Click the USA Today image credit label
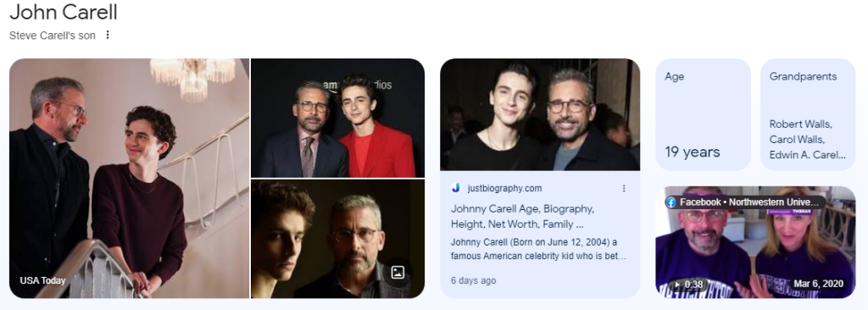Screen dimensions: 868x310 tap(42, 280)
